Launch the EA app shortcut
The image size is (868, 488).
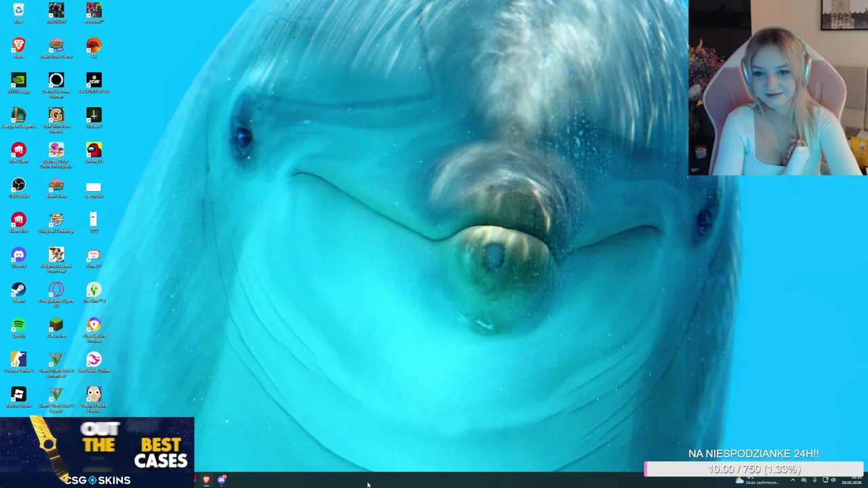coord(94,47)
